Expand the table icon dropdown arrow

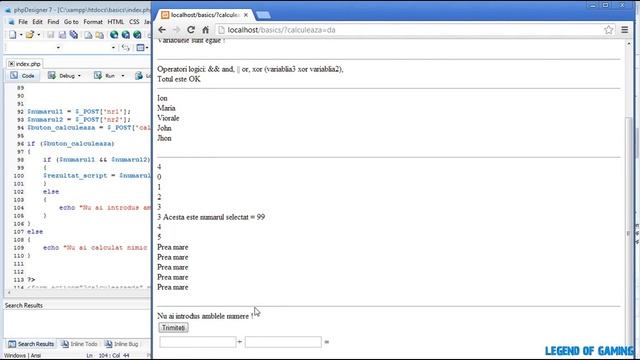pyautogui.click(x=147, y=48)
